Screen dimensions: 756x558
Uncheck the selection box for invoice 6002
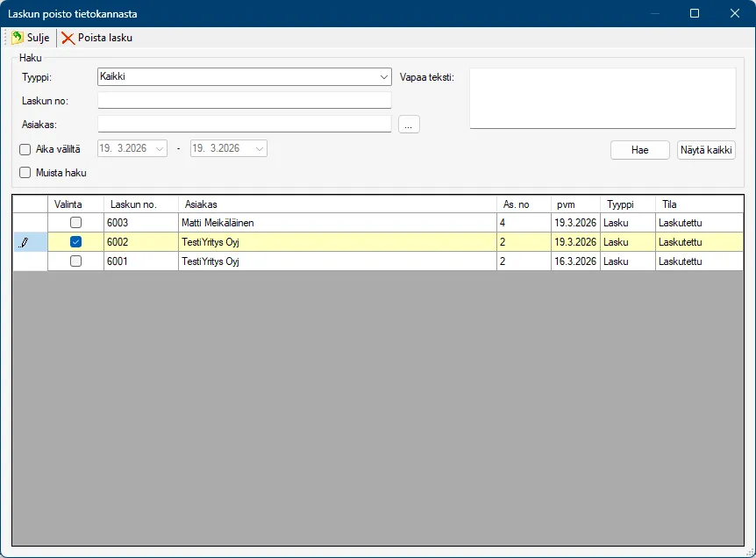(75, 242)
